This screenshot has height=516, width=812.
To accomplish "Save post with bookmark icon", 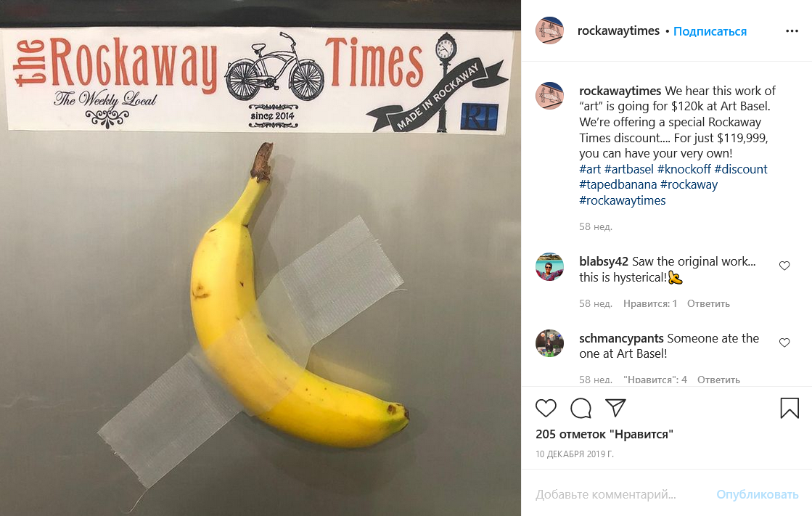I will 790,408.
